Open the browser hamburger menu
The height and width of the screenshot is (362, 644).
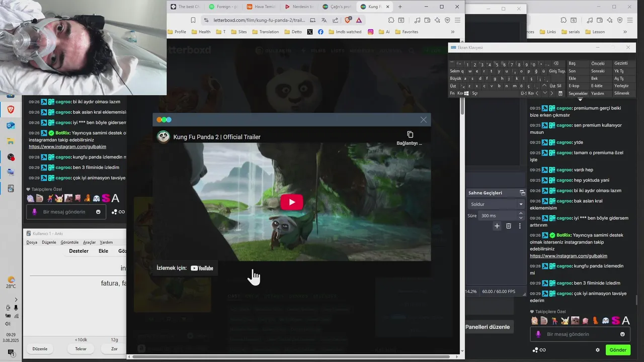(x=457, y=20)
